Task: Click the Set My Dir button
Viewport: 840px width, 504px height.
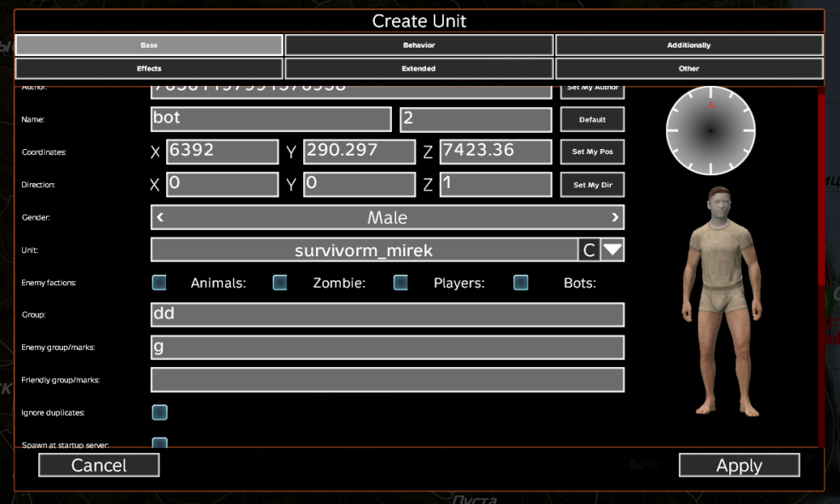Action: pyautogui.click(x=592, y=185)
